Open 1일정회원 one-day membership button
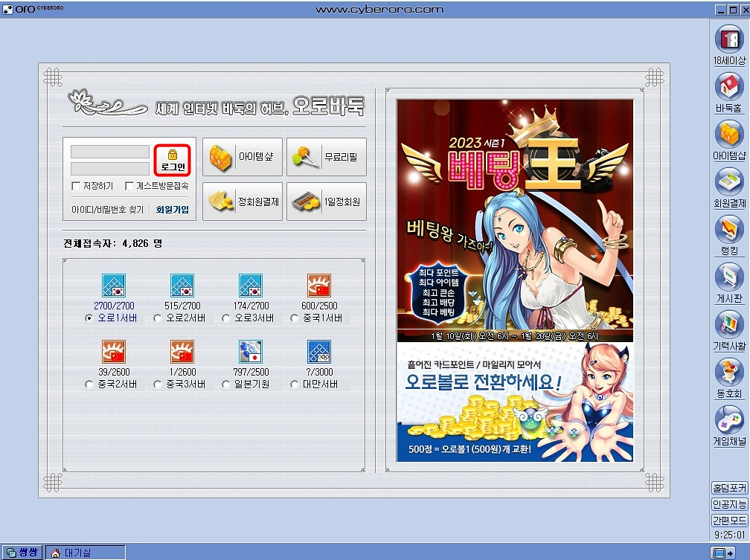Image resolution: width=750 pixels, height=560 pixels. 327,202
